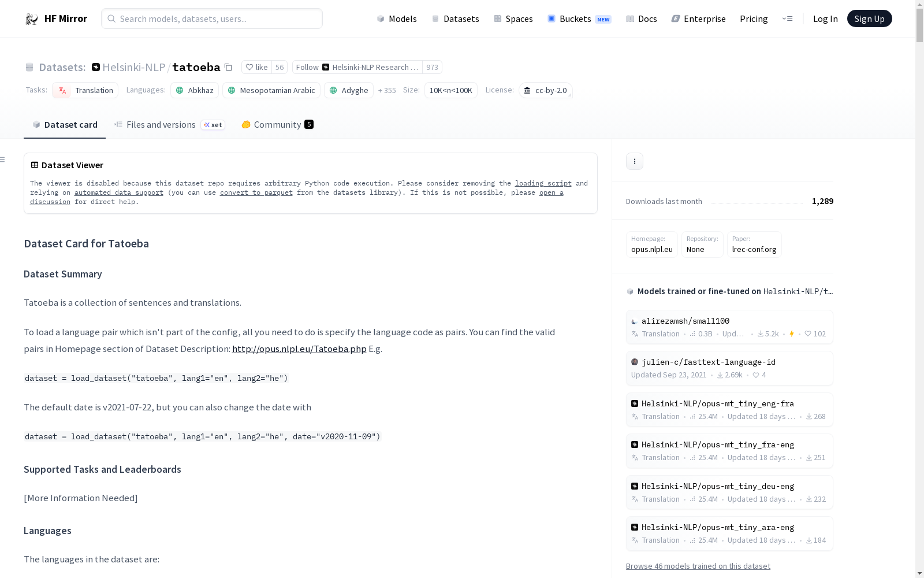This screenshot has width=924, height=578.
Task: Follow Helsinki-NLP Research button
Action: point(357,68)
